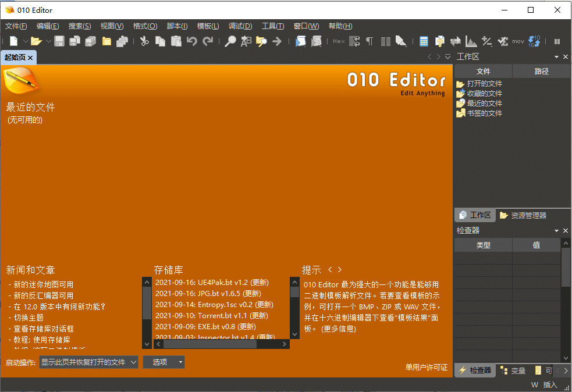The image size is (572, 392).
Task: Click the Cut scissors icon
Action: pos(144,41)
